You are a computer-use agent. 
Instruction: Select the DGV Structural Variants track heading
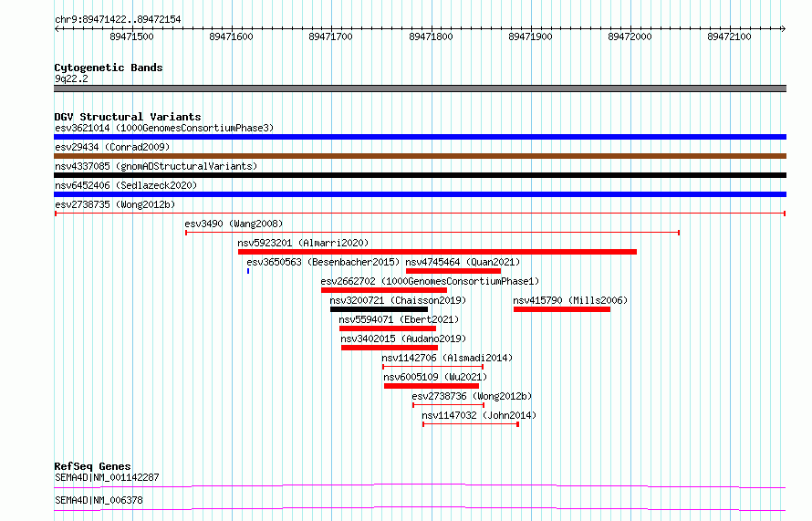128,117
